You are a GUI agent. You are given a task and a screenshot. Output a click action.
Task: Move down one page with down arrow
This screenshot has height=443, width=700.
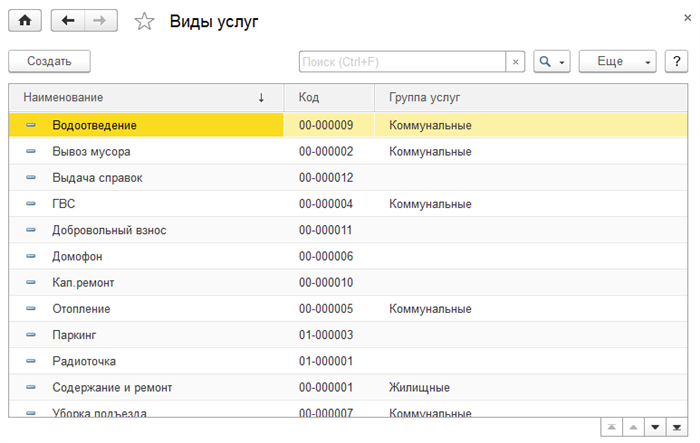[655, 427]
